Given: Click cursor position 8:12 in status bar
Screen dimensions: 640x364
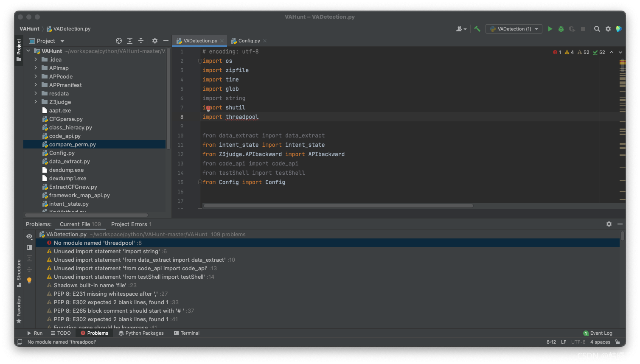Looking at the screenshot, I should point(551,342).
